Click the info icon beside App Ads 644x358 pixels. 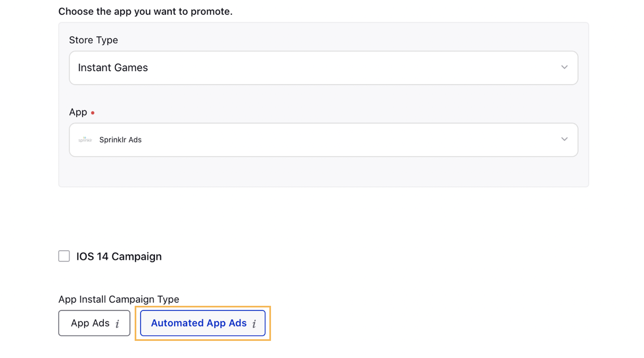point(117,324)
